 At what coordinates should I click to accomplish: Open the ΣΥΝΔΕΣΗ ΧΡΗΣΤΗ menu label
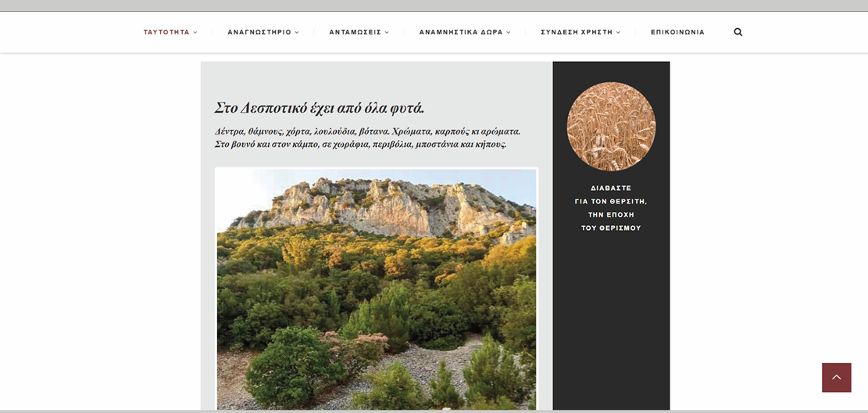pyautogui.click(x=577, y=32)
